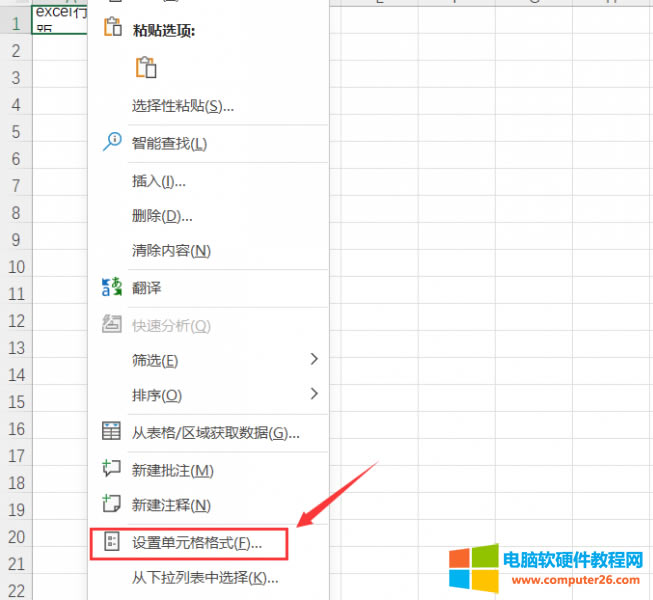Click the new note (注释) icon
This screenshot has width=653, height=600.
pyautogui.click(x=112, y=503)
